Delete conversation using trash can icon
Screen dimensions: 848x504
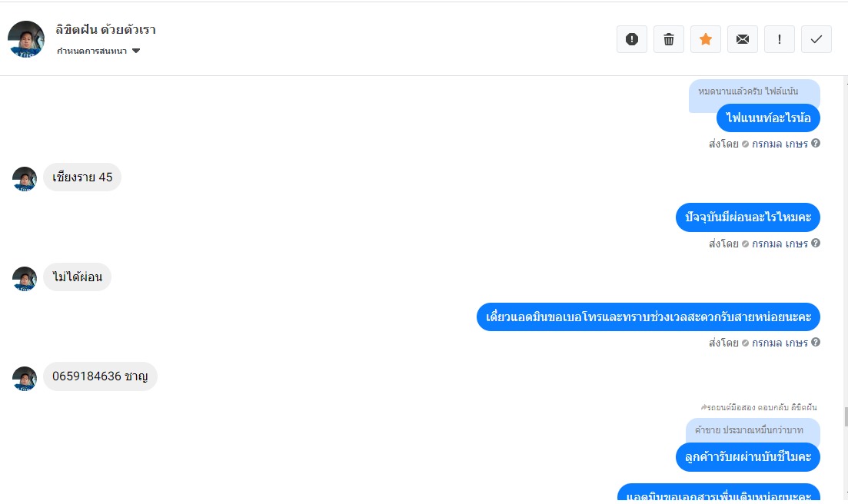pos(668,39)
